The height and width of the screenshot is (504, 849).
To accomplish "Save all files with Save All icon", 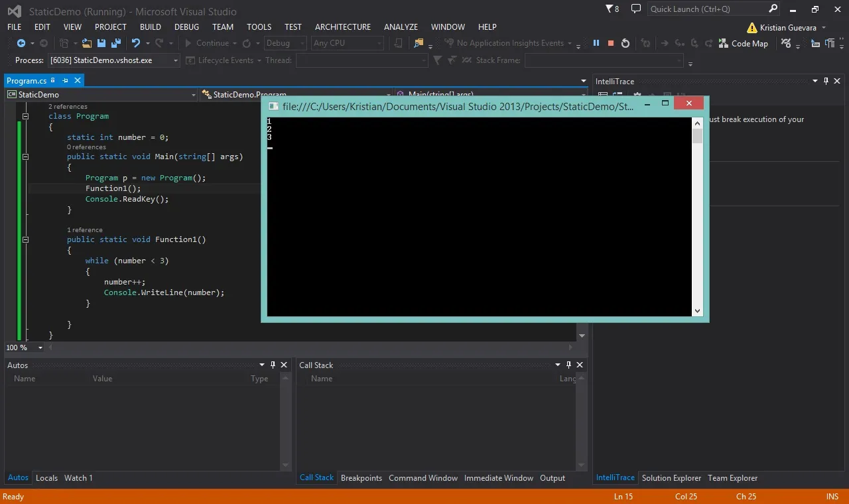I will pos(115,43).
